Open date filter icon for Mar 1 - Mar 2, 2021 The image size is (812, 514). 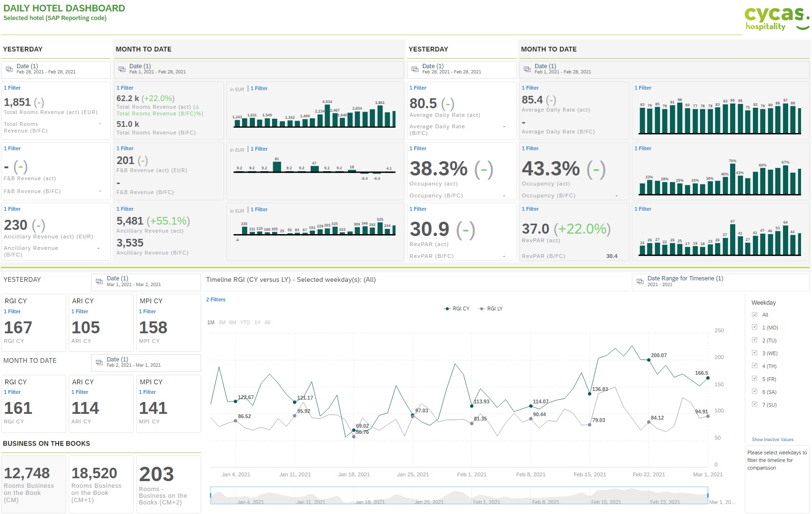pos(99,282)
